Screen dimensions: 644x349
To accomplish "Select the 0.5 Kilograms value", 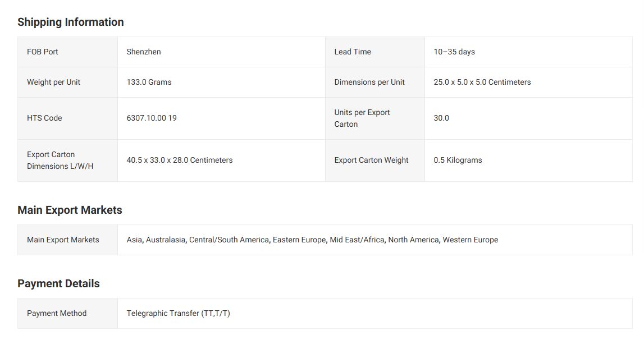I will pos(458,160).
